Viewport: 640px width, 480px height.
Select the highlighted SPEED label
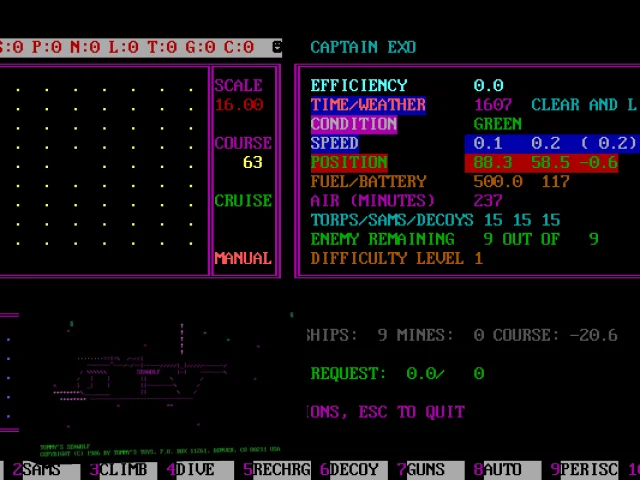pyautogui.click(x=334, y=143)
